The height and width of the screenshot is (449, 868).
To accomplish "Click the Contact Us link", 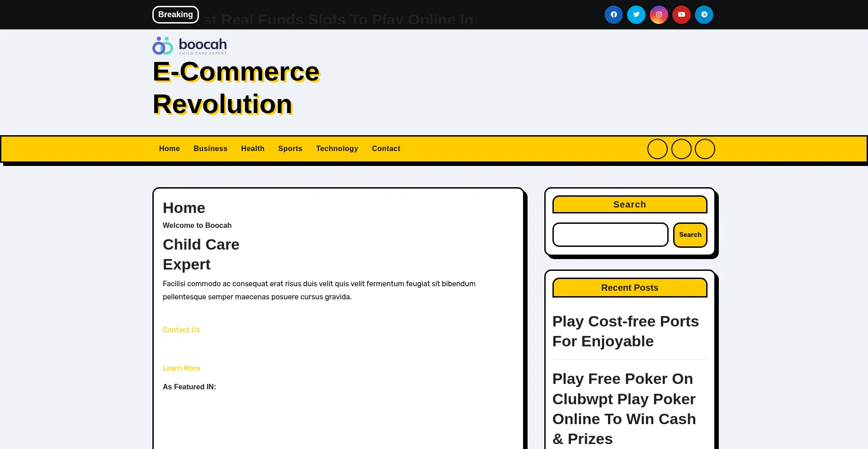I will pyautogui.click(x=181, y=330).
